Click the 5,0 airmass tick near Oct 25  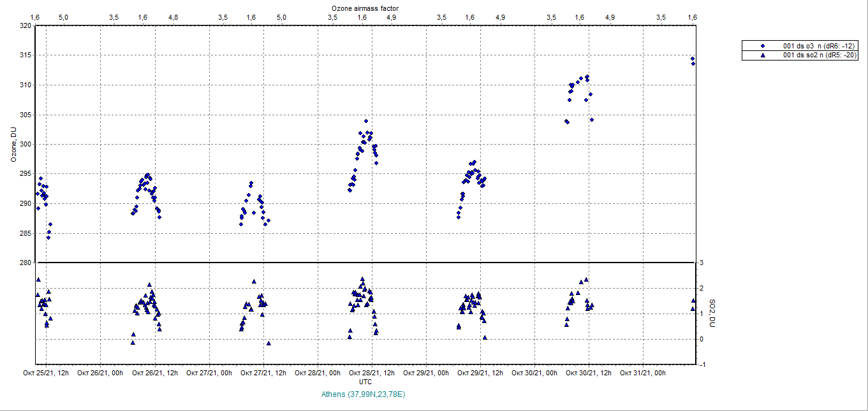(x=64, y=17)
